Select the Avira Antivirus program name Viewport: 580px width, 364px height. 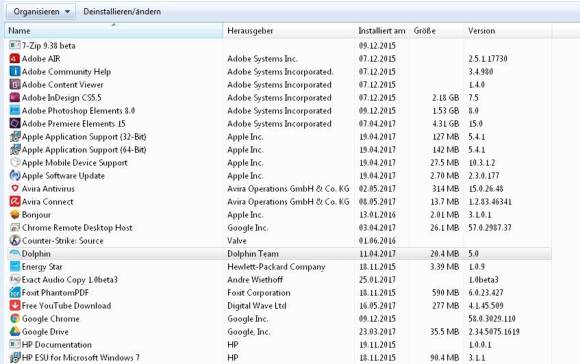(x=48, y=189)
